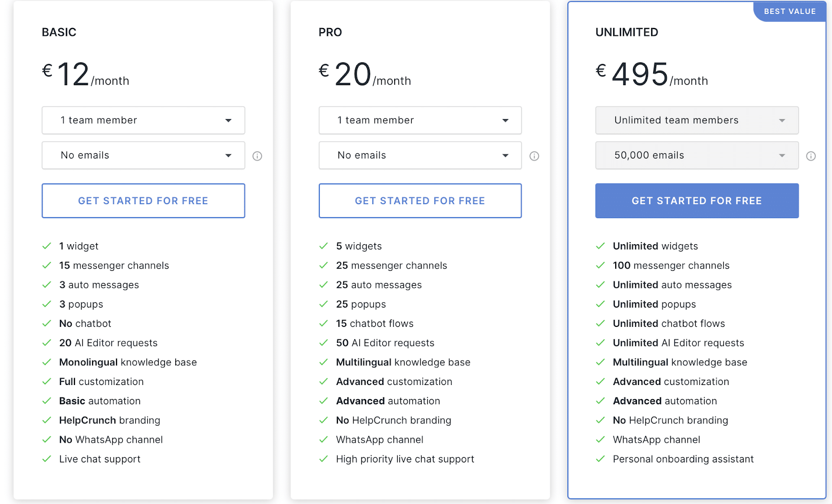Screen dimensions: 832x504
Task: Open Pro plan 'No emails' dropdown
Action: click(420, 155)
